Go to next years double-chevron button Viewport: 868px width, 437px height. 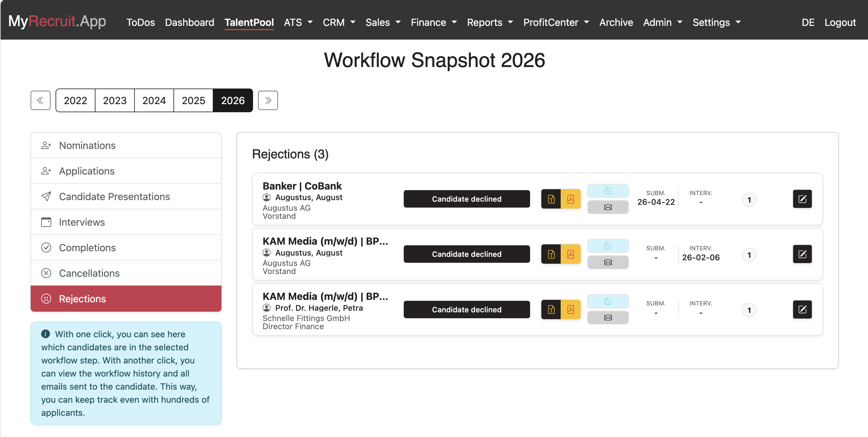click(x=268, y=100)
